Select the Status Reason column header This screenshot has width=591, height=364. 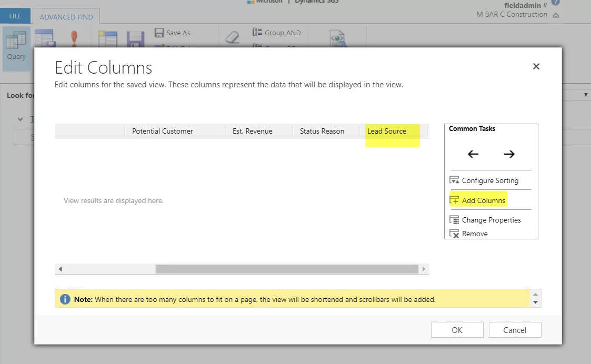(x=322, y=131)
